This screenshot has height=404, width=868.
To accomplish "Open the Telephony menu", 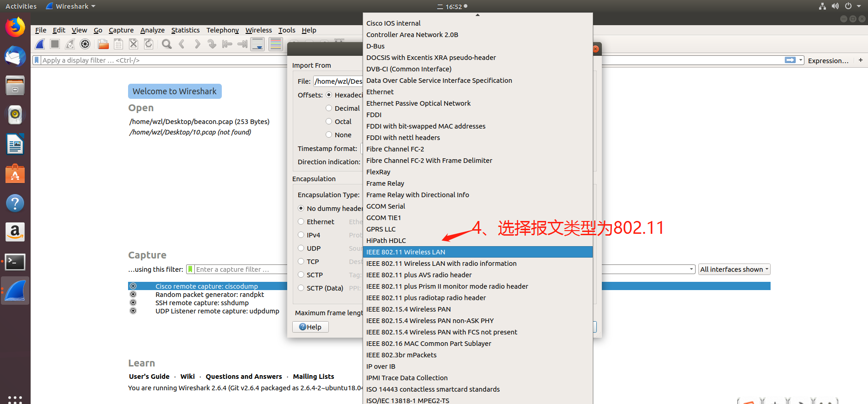I will [222, 30].
